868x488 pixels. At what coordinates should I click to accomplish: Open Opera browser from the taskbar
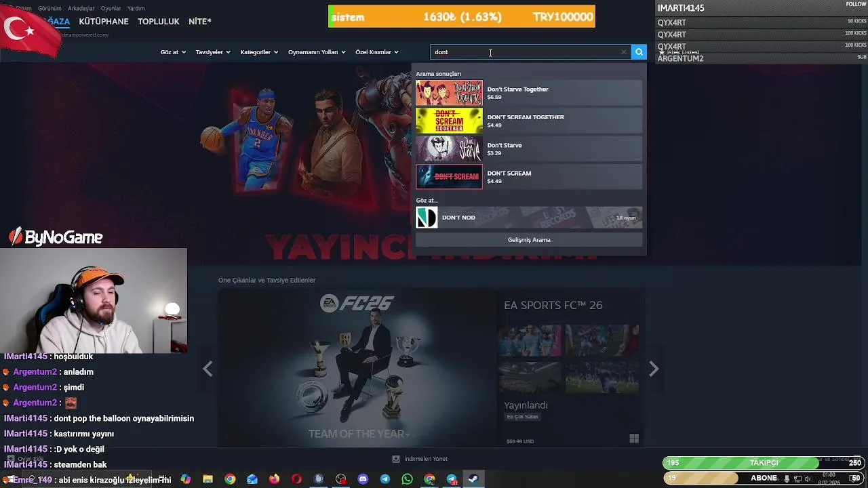tap(296, 479)
